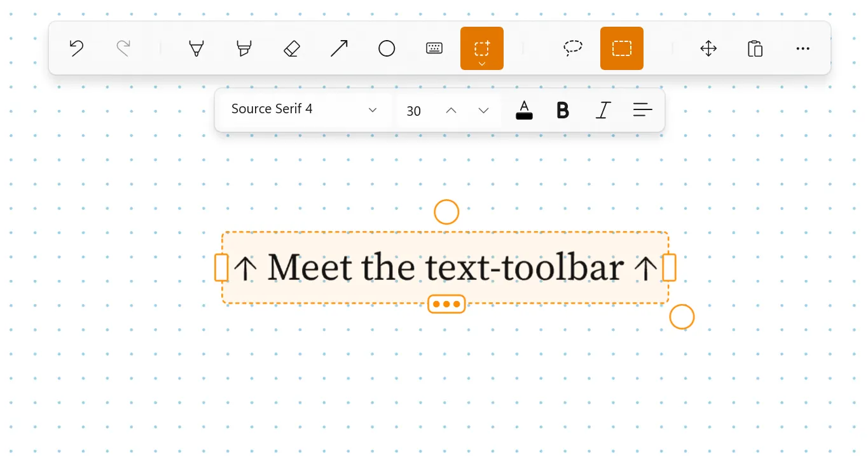Click the text "Meet the text-toolbar"
Image resolution: width=868 pixels, height=467 pixels.
pyautogui.click(x=445, y=267)
